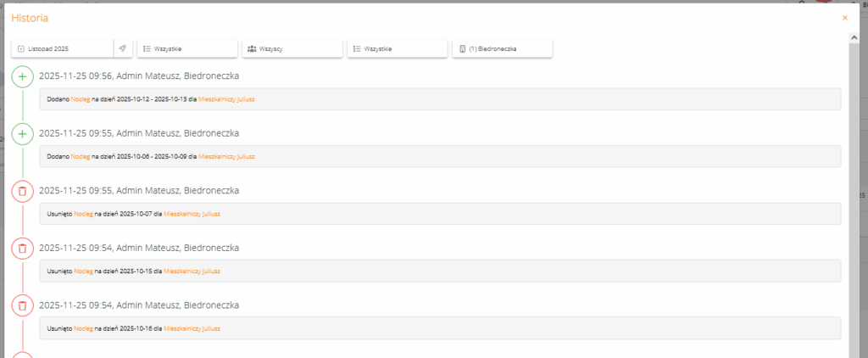Open the first Wszystkie filter dropdown
Screen dimensions: 868x358
tap(186, 49)
